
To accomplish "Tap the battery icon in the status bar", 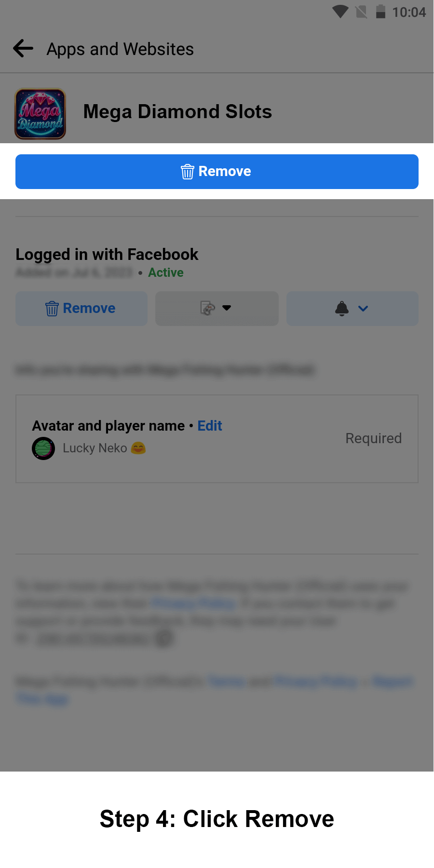I will [380, 12].
